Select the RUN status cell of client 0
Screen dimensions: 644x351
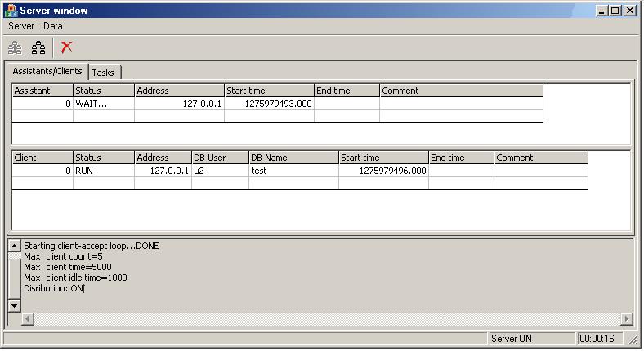coord(104,171)
